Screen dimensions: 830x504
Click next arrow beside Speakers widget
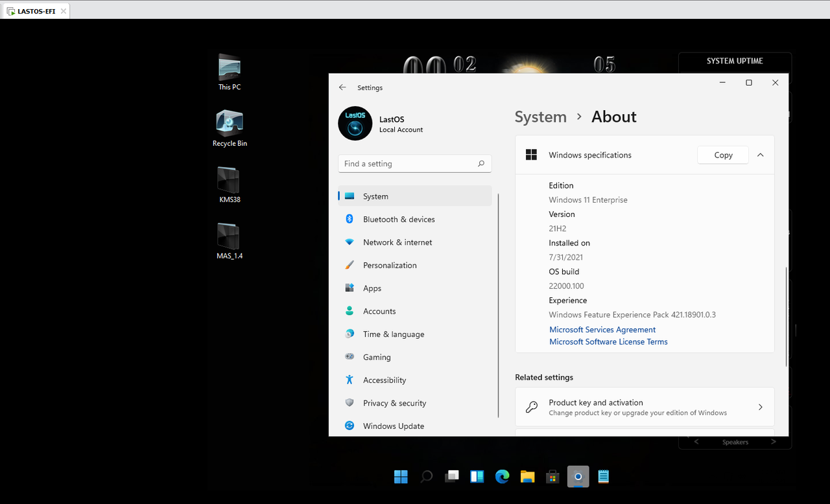[774, 442]
